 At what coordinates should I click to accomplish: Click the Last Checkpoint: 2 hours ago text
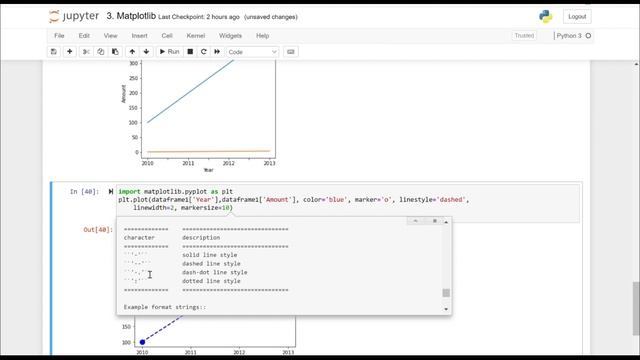(199, 17)
